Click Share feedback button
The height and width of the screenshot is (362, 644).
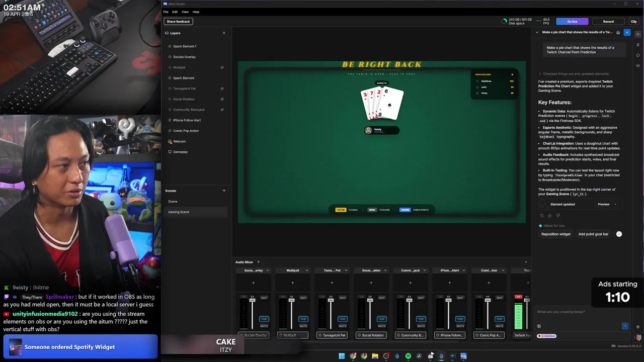(179, 22)
